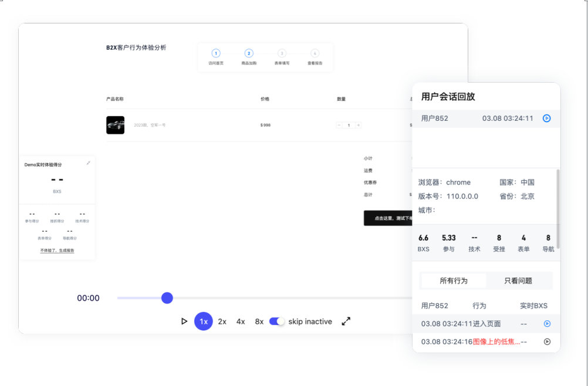588x386 pixels.
Task: Go to step 4 查看报告
Action: click(x=315, y=57)
